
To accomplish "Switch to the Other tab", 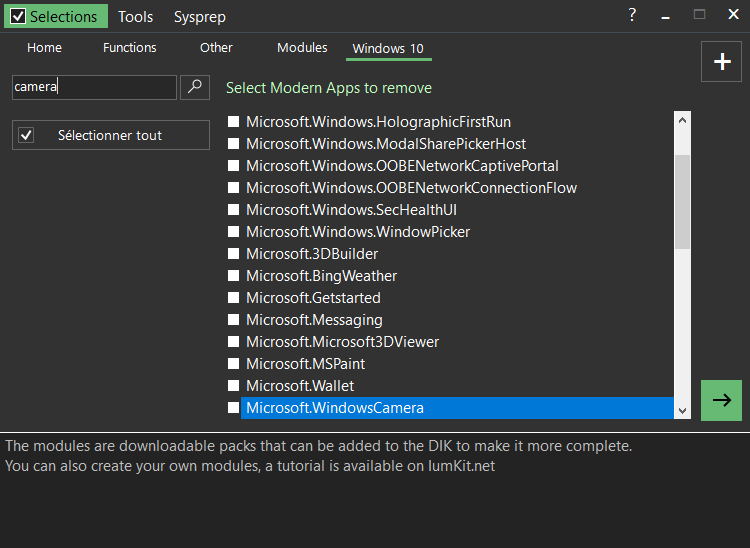I will pos(216,48).
